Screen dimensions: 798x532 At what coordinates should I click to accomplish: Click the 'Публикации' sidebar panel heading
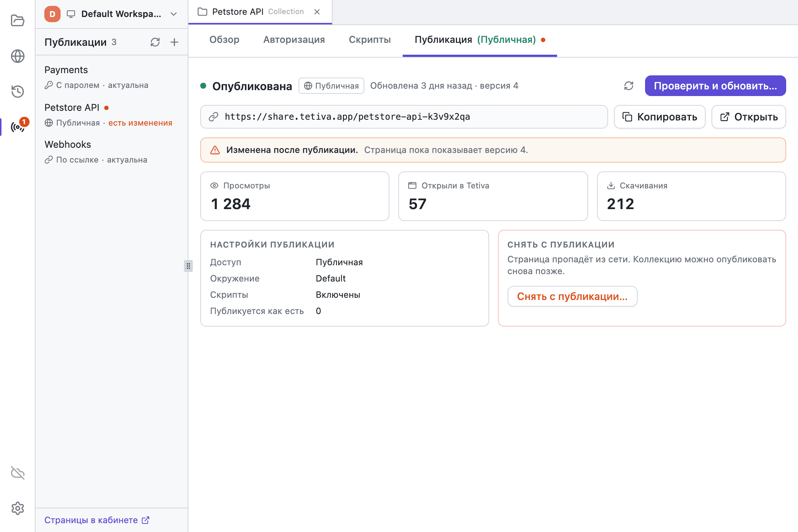tap(75, 42)
